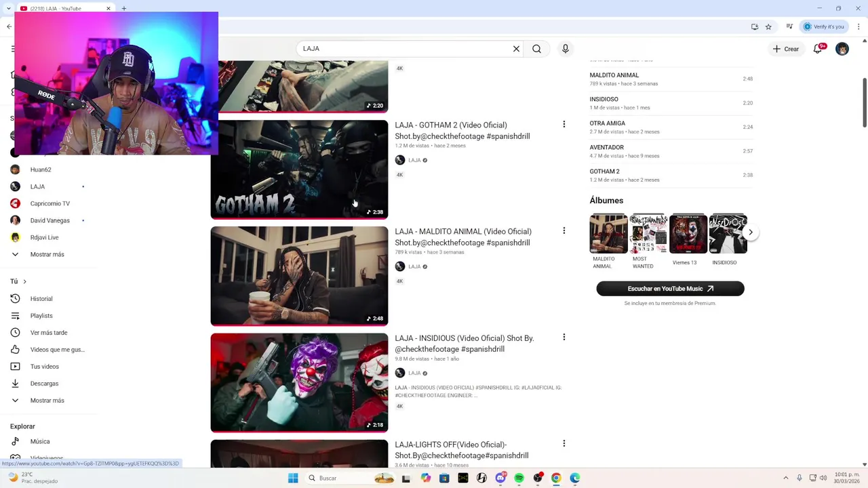Click the Verify it's you profile chip
Screen dimensions: 868x488
tap(824, 26)
